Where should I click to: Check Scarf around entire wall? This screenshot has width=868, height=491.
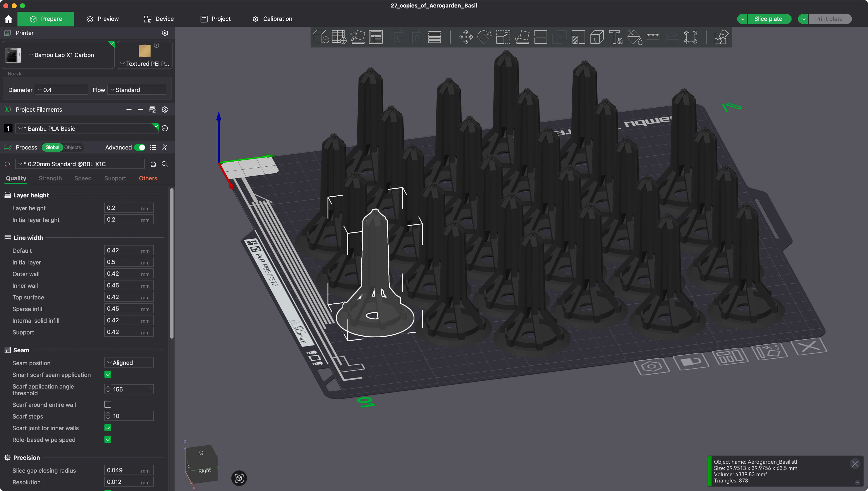(x=108, y=404)
